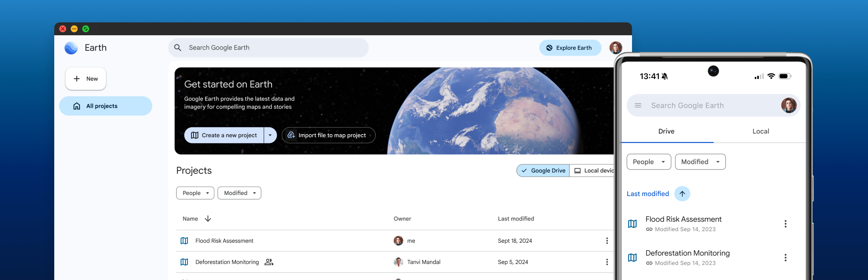This screenshot has height=280, width=868.
Task: Click owner name Tanvi Mandal
Action: (x=424, y=262)
